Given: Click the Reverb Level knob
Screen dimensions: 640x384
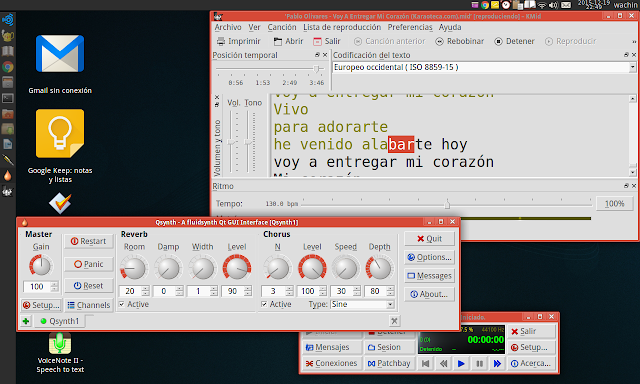Looking at the screenshot, I should click(237, 268).
